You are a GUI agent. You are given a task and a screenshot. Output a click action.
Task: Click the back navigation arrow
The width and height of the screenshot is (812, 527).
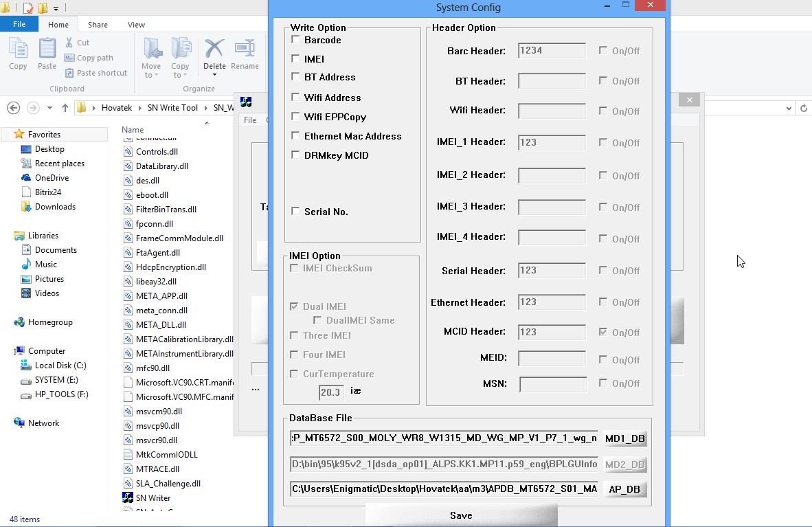click(13, 108)
